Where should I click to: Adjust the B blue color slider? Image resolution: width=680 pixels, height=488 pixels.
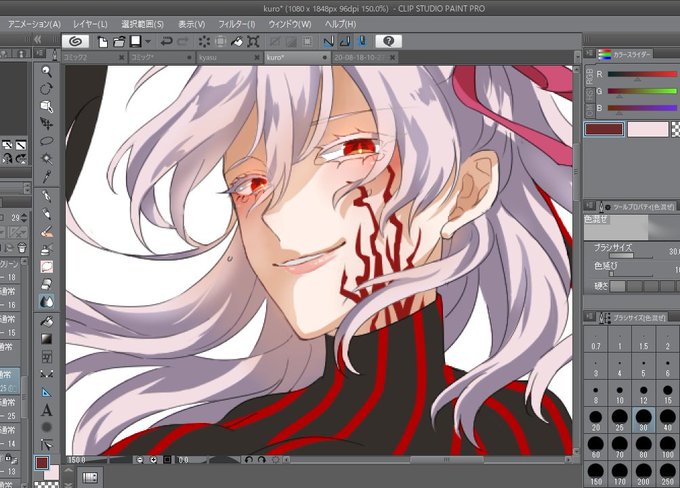(642, 108)
